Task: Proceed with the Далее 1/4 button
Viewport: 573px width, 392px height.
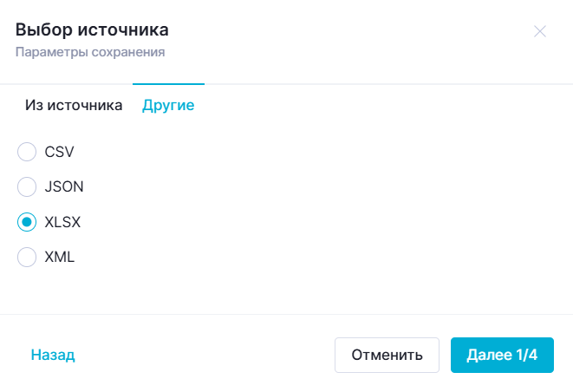Action: (502, 355)
